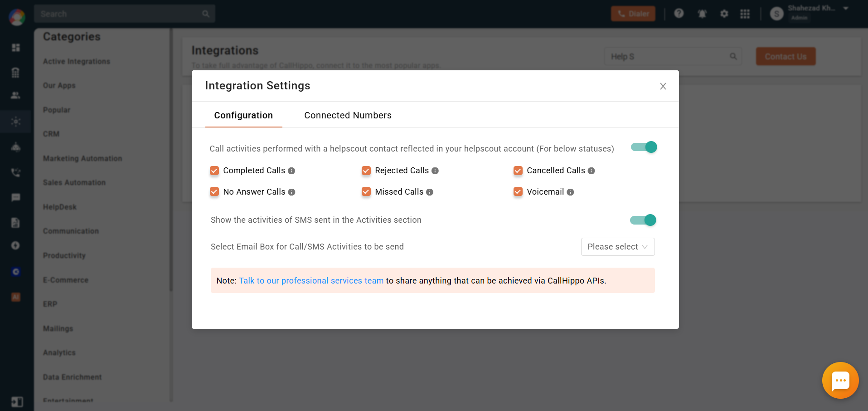Open dashboard icon in left sidebar
Image resolution: width=868 pixels, height=411 pixels.
tap(16, 48)
